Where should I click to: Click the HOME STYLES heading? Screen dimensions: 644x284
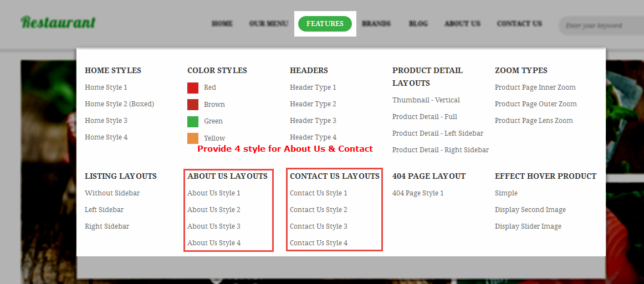pyautogui.click(x=113, y=71)
